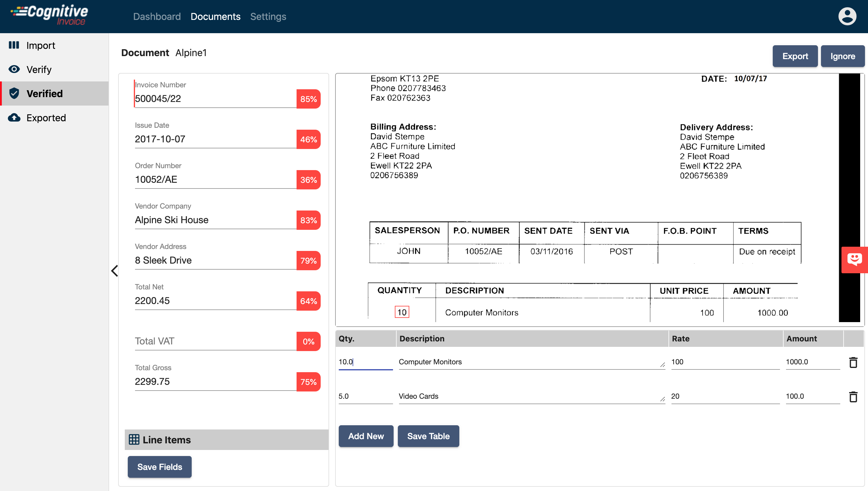Image resolution: width=868 pixels, height=491 pixels.
Task: Click the Save Fields button
Action: pyautogui.click(x=159, y=467)
